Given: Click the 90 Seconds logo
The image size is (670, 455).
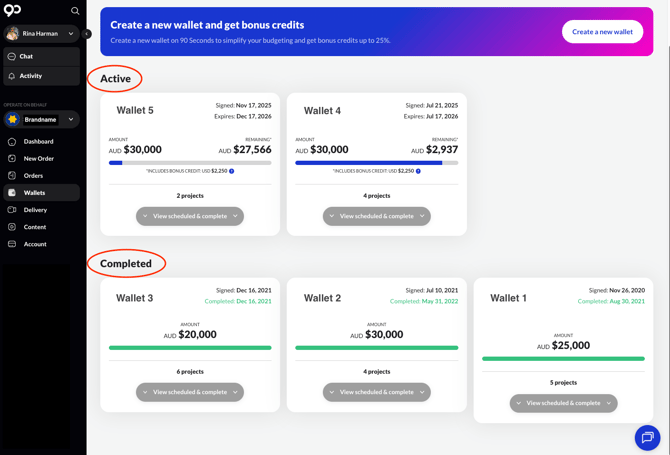Looking at the screenshot, I should click(x=12, y=10).
